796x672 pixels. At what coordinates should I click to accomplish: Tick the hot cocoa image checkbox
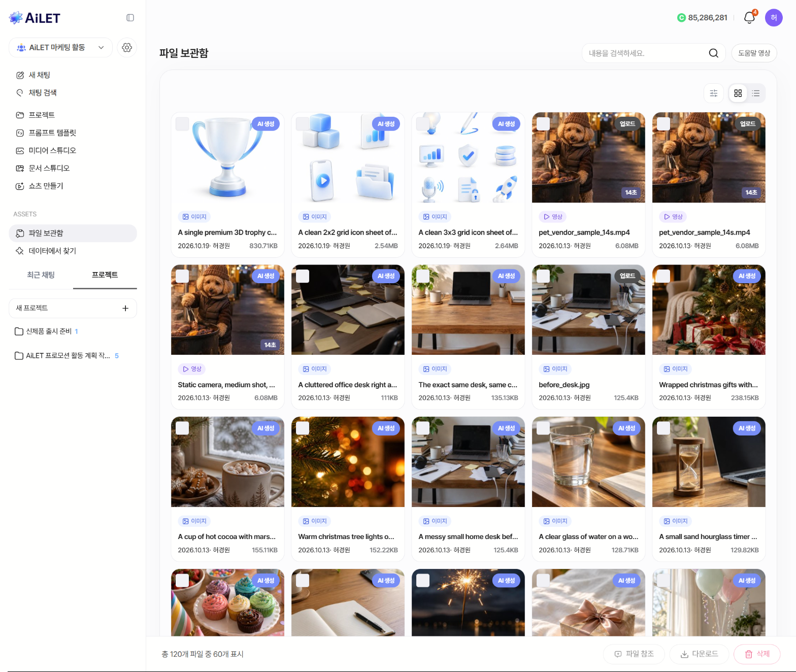182,428
